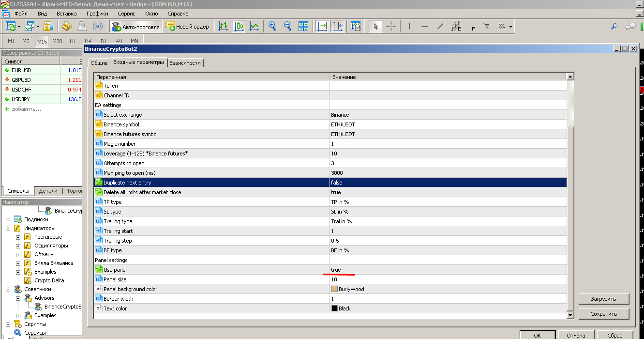The height and width of the screenshot is (339, 644).
Task: Collapse the Советники tree node
Action: click(x=8, y=290)
